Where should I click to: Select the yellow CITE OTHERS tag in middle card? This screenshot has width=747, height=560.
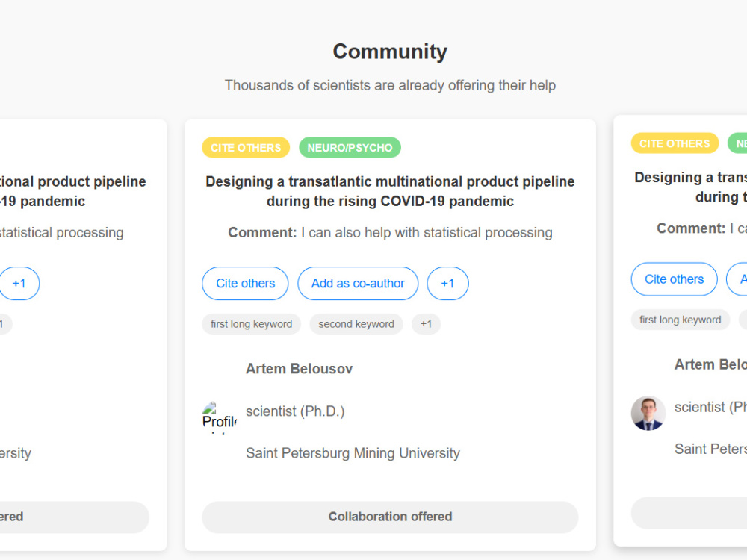246,148
